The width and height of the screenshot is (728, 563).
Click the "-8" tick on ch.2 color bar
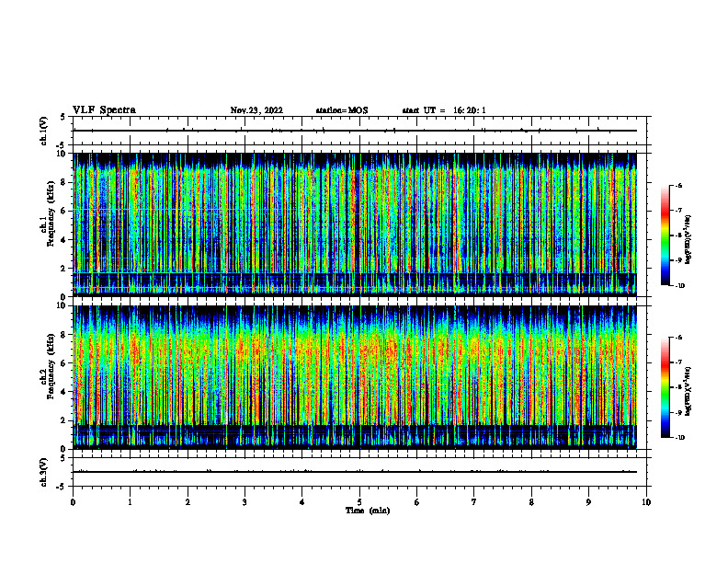point(678,387)
